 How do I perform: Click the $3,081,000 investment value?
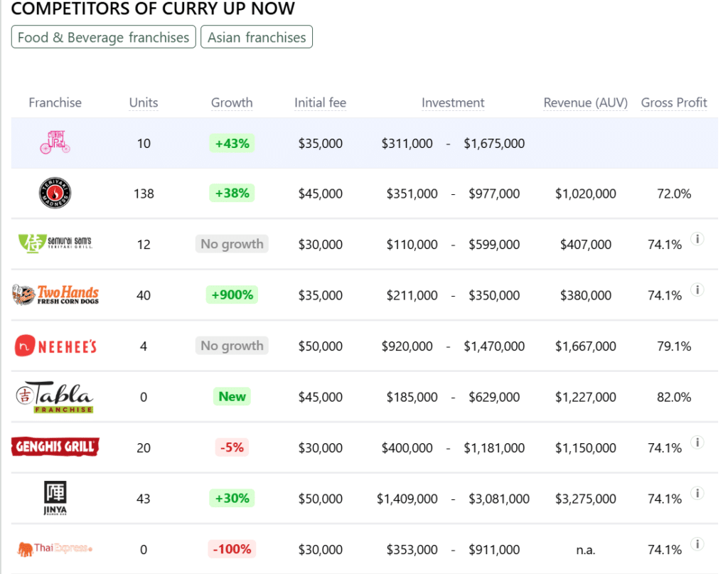(x=498, y=499)
